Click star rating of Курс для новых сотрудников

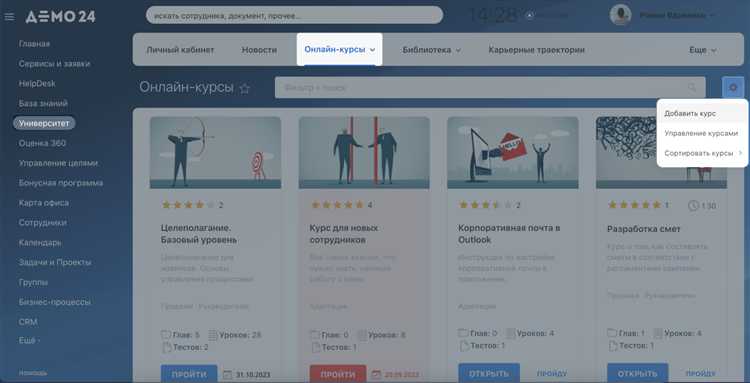[x=337, y=205]
